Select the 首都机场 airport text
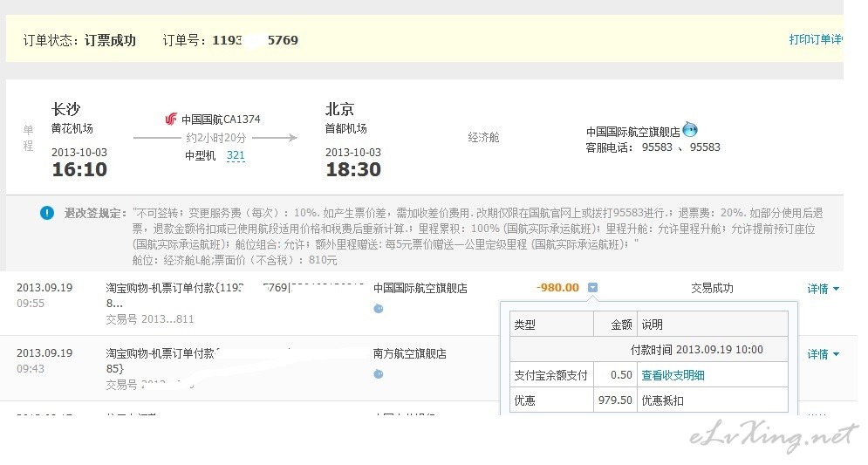This screenshot has height=465, width=868. click(x=346, y=128)
